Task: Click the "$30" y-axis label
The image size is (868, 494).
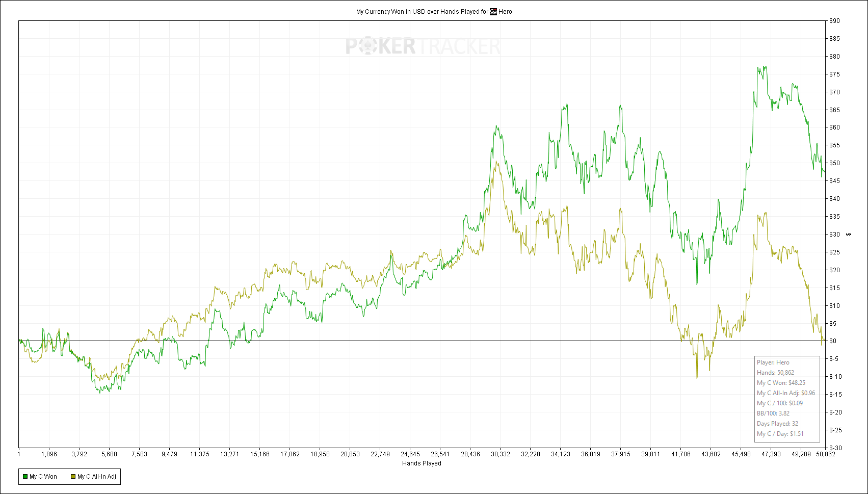Action: (x=834, y=235)
